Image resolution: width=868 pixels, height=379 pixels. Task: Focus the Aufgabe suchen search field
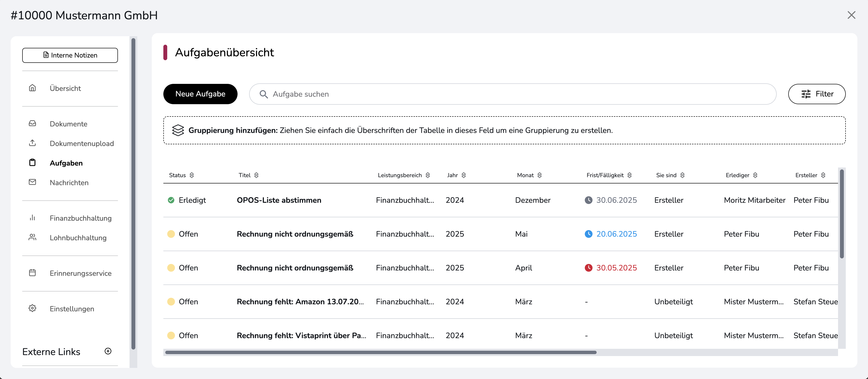pyautogui.click(x=512, y=94)
